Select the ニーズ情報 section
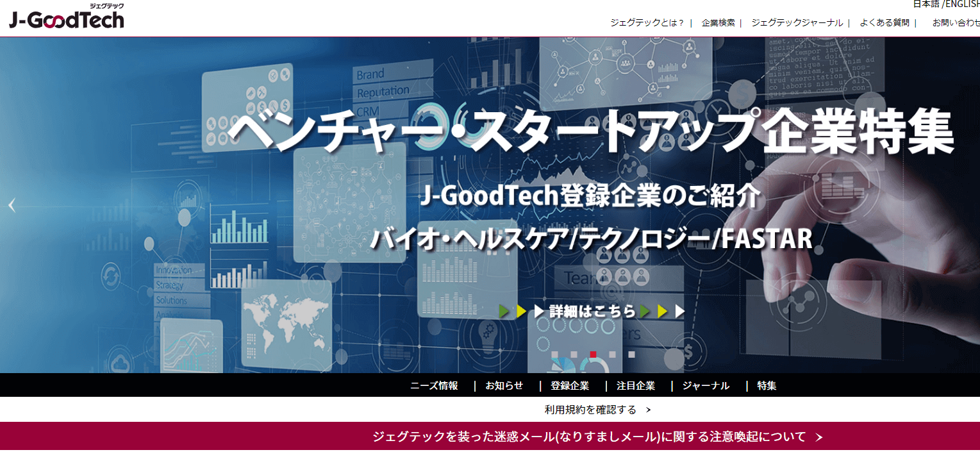This screenshot has height=459, width=980. [x=433, y=385]
